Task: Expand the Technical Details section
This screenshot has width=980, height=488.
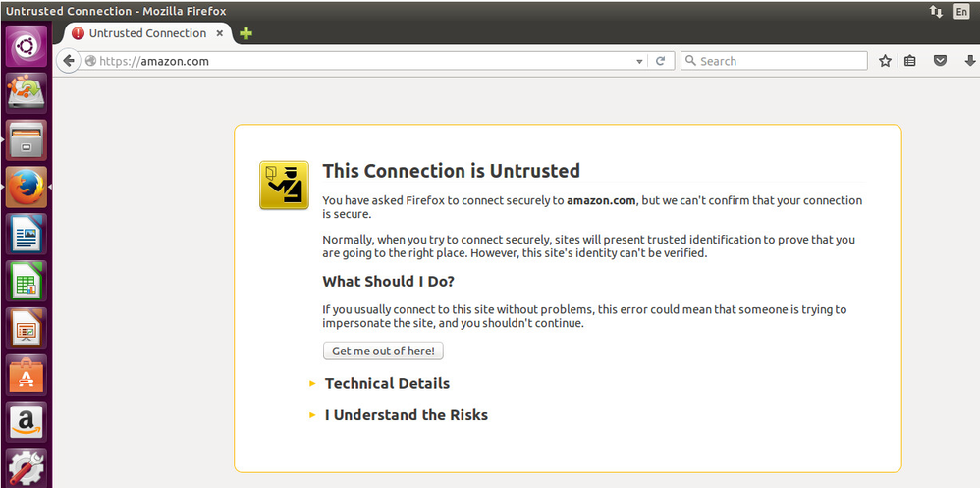Action: (x=387, y=383)
